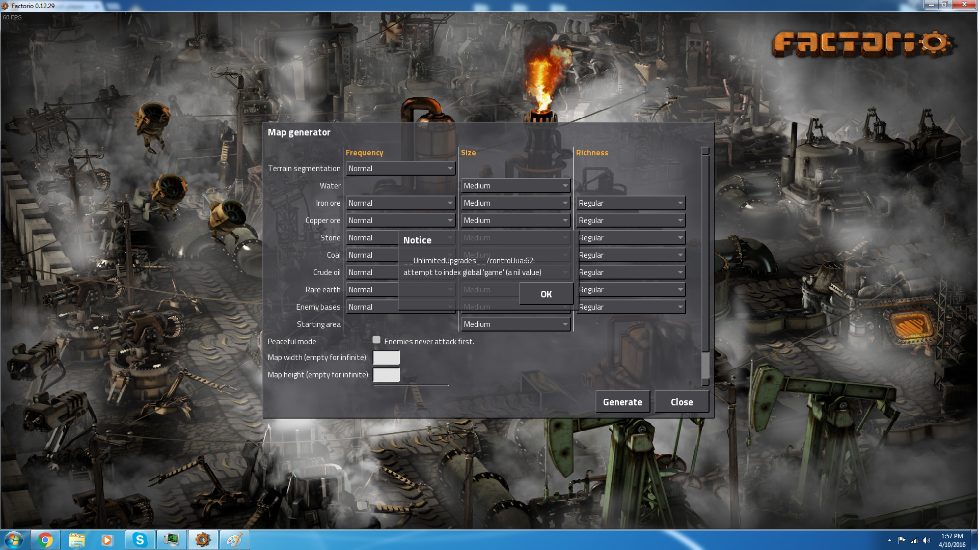Open Copper ore richness dropdown

[631, 221]
